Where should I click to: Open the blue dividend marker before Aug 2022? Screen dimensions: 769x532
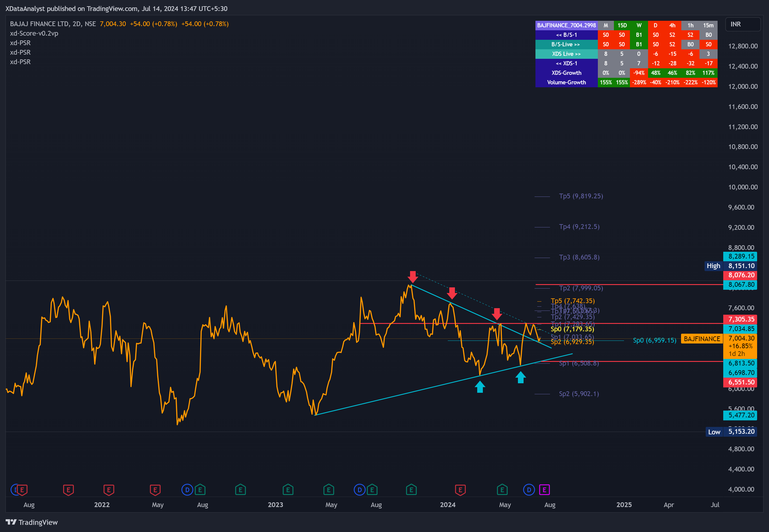tap(187, 490)
